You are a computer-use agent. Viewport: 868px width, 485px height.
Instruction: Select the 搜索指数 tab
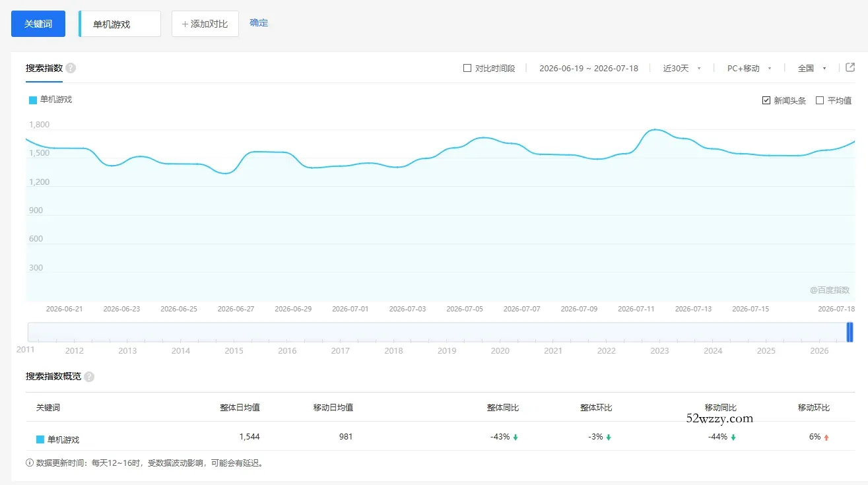tap(44, 68)
